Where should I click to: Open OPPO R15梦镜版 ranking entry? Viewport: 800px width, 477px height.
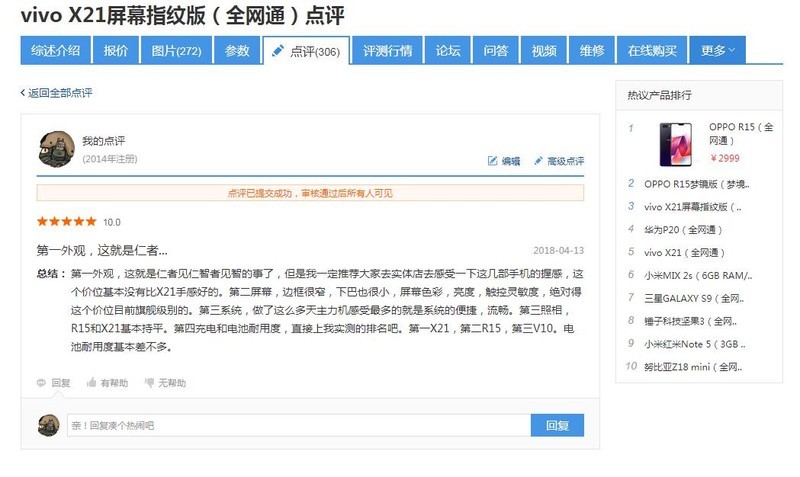[x=696, y=184]
